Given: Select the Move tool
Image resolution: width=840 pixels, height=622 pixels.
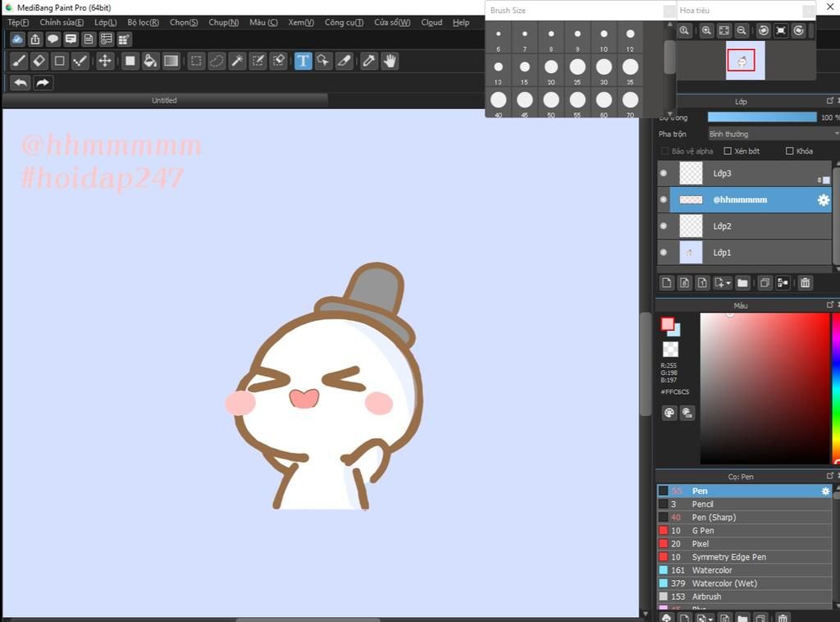Looking at the screenshot, I should point(105,61).
